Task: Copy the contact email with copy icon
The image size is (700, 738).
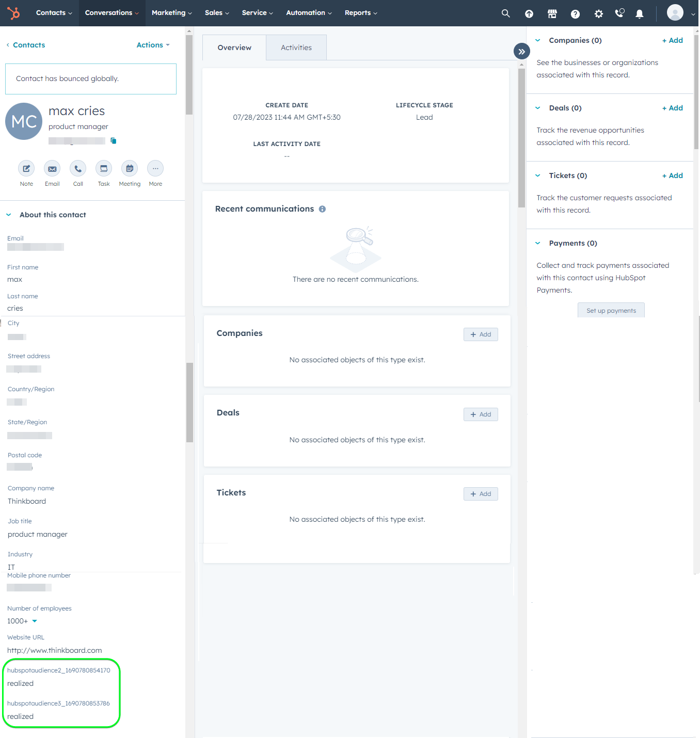Action: pyautogui.click(x=114, y=141)
